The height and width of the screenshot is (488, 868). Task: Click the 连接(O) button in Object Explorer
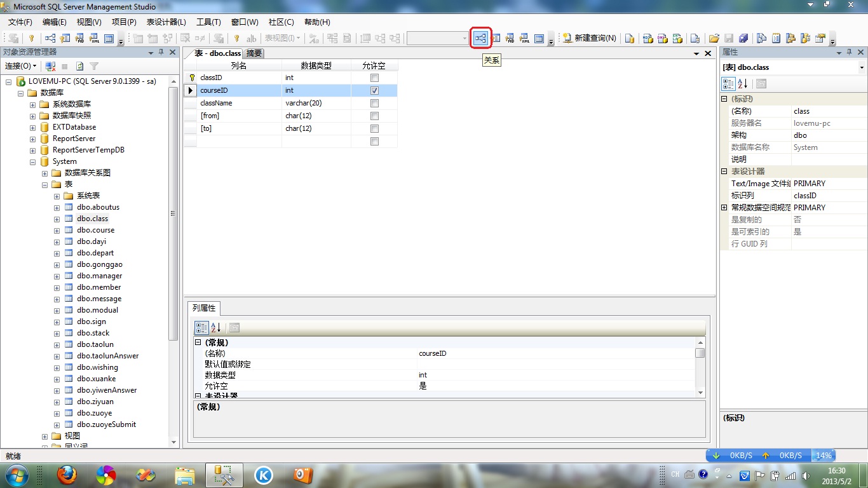[x=21, y=66]
